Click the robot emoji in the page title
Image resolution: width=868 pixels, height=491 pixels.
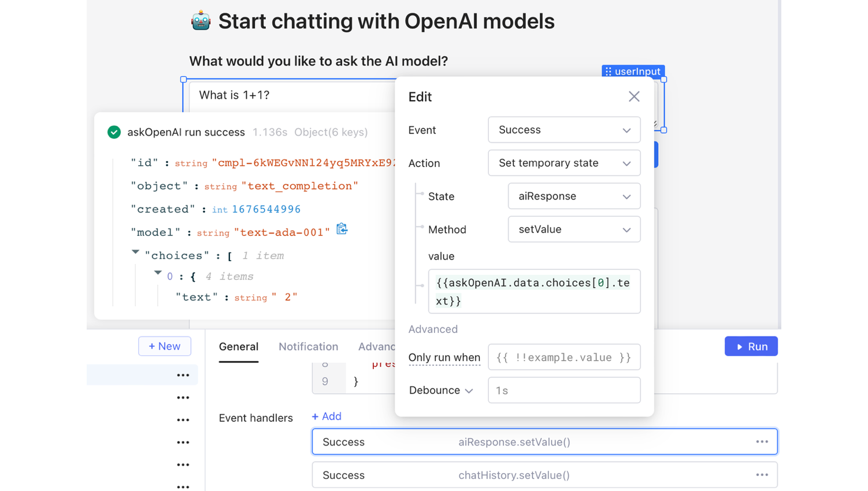[201, 21]
